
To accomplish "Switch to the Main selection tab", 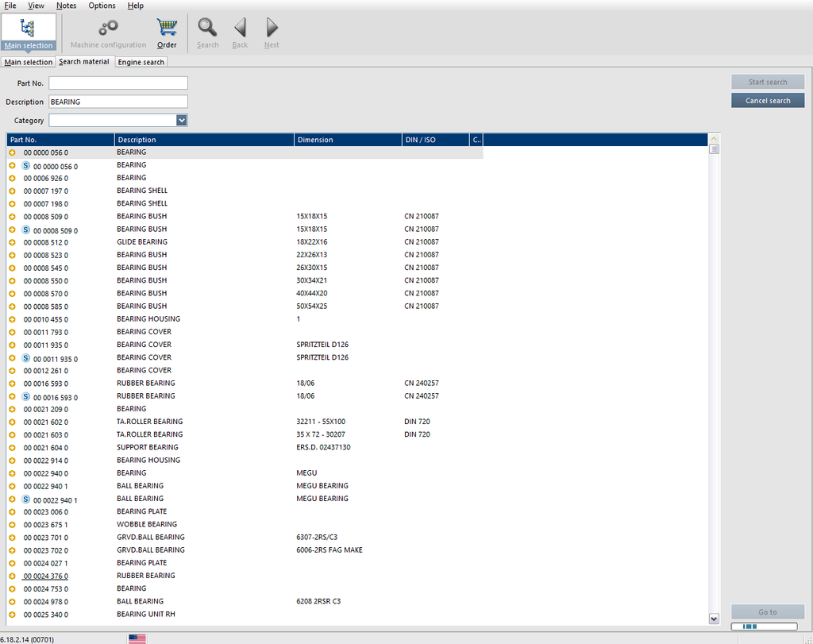I will 28,62.
